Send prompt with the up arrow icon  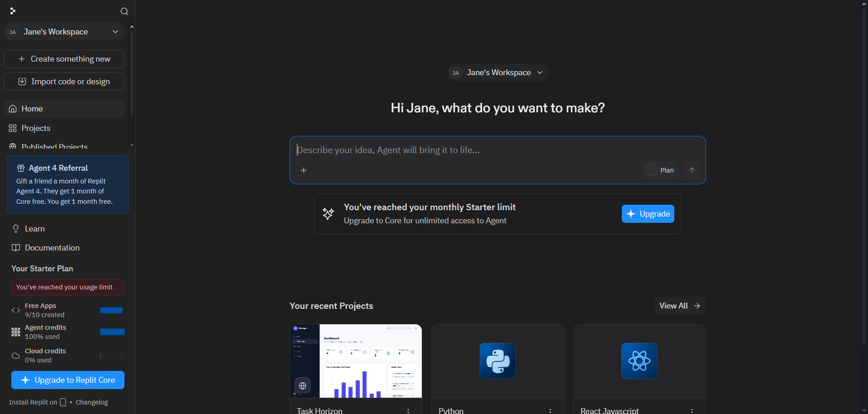click(692, 170)
